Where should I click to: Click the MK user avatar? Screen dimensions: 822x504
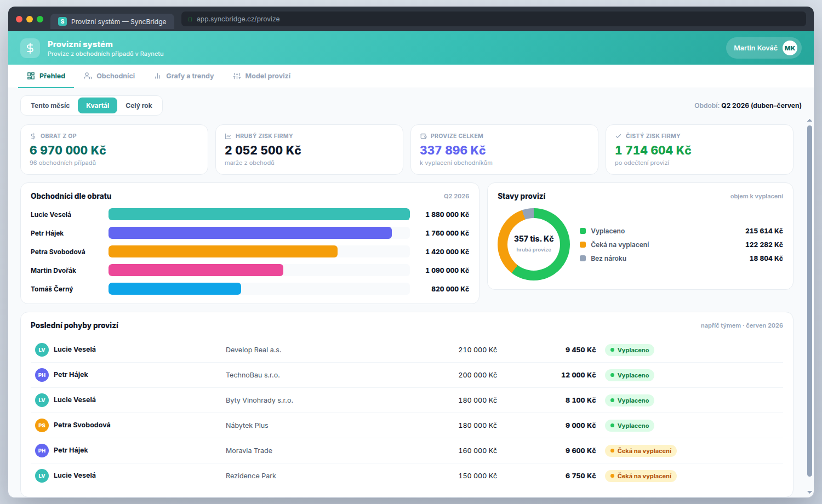tap(790, 48)
